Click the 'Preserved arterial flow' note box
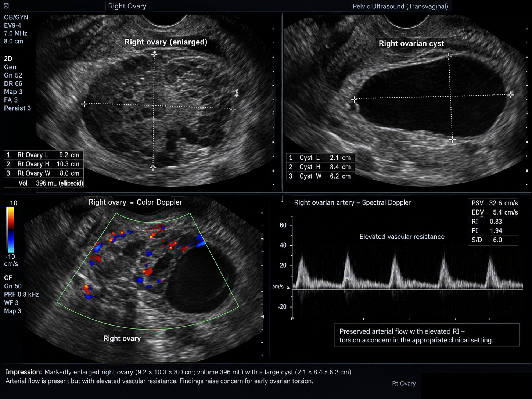Screen dimensions: 532x399 pos(427,335)
